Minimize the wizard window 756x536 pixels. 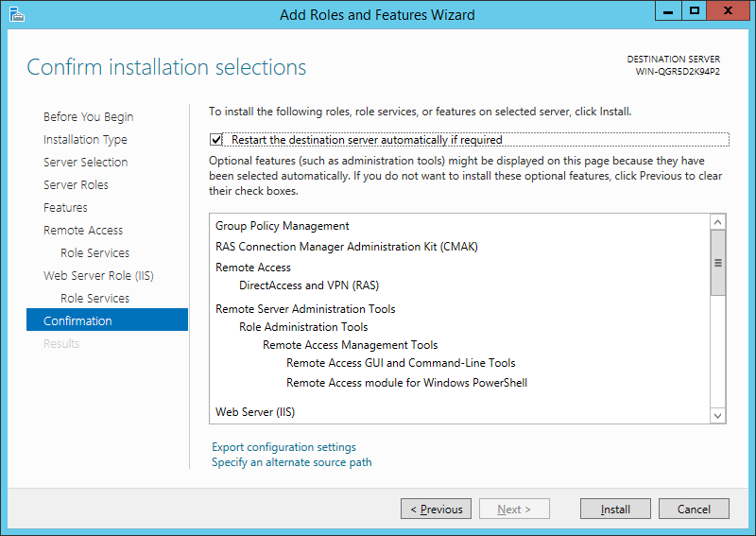click(668, 11)
